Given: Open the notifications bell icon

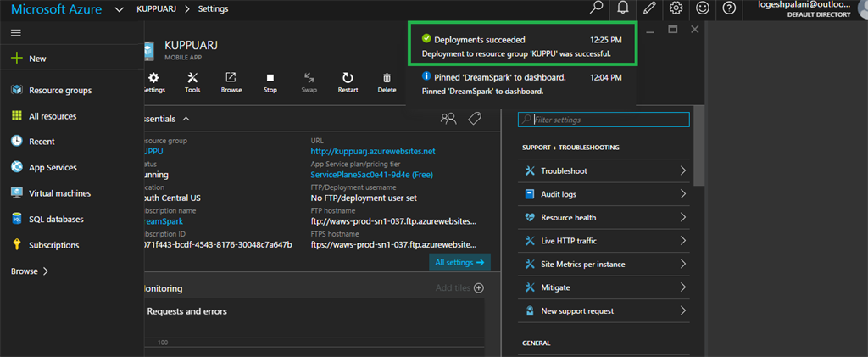Looking at the screenshot, I should pos(623,8).
